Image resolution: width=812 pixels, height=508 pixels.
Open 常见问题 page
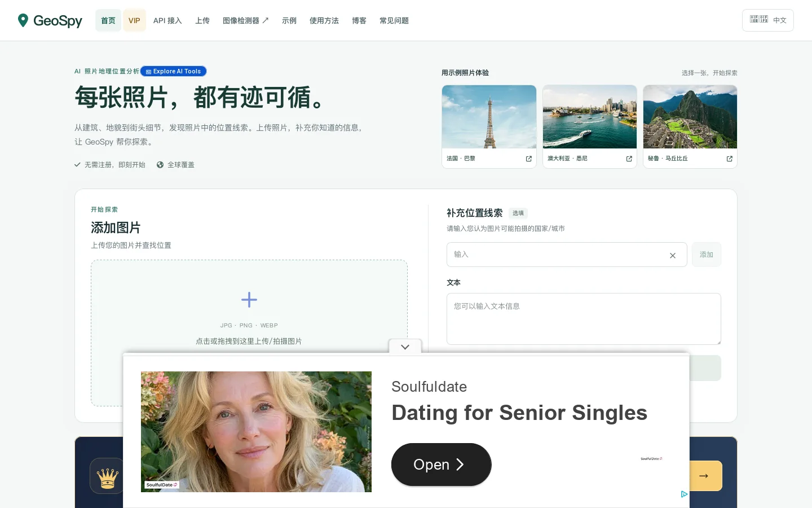[x=394, y=21]
